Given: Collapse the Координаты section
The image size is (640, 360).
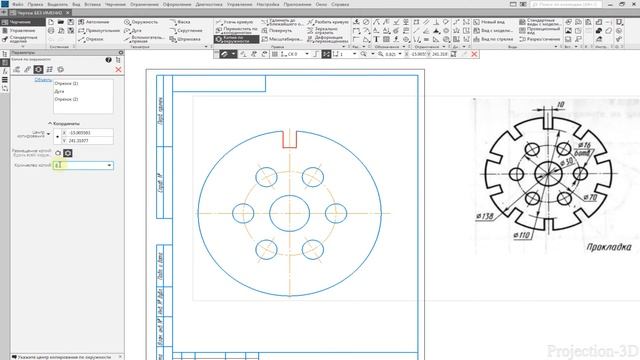Looking at the screenshot, I should click(50, 123).
